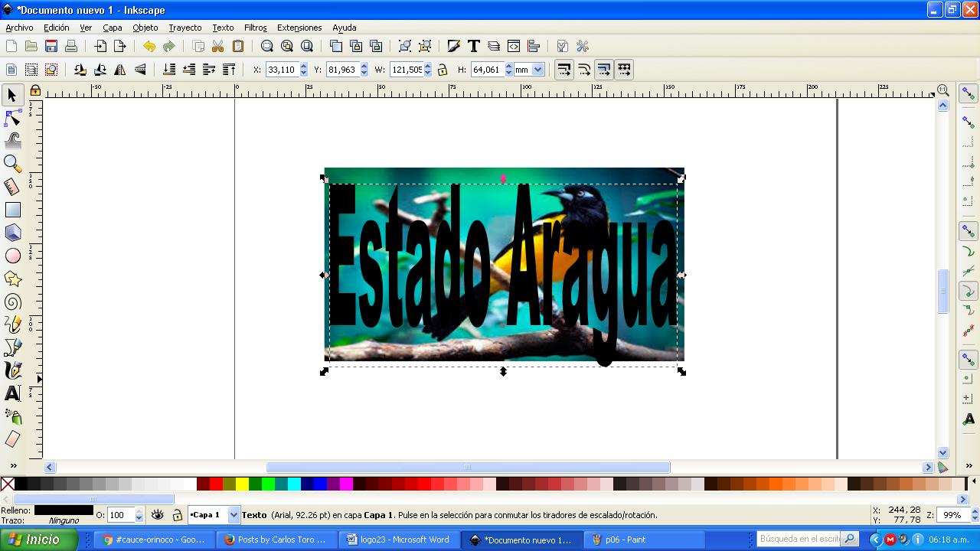The height and width of the screenshot is (551, 980).
Task: Select the Eraser tool
Action: pos(13,439)
